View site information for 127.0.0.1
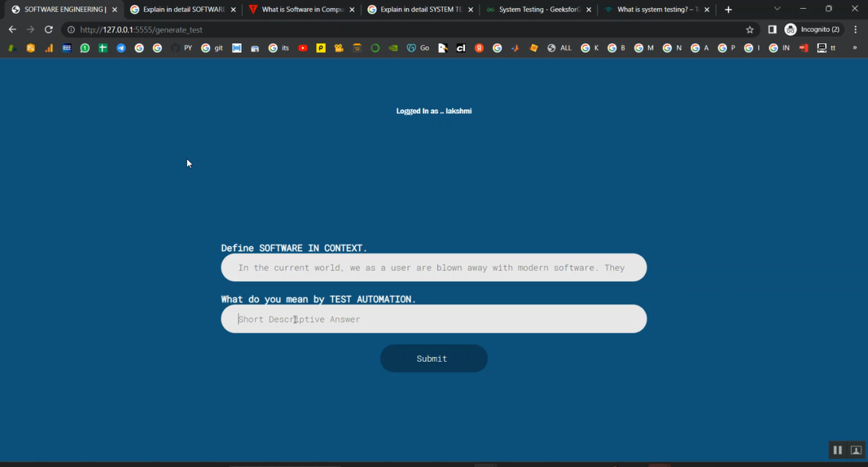The width and height of the screenshot is (868, 467). tap(71, 30)
